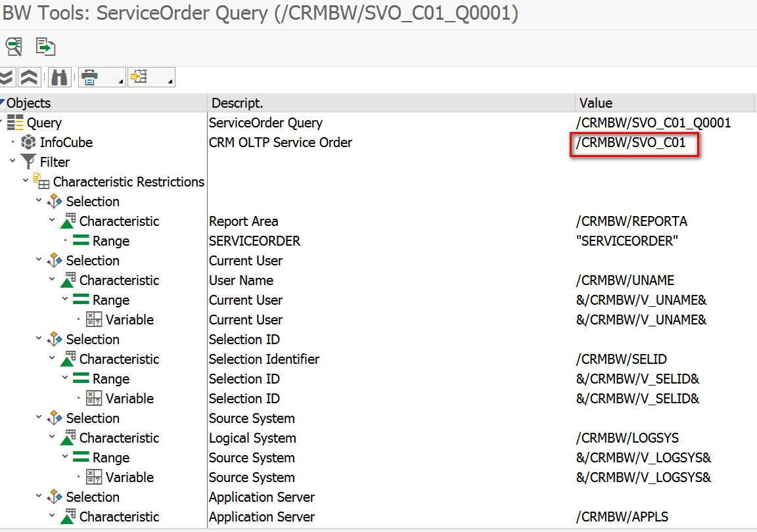Screen dimensions: 757x532
Task: Click the Selection icon for Application Server
Action: tap(55, 497)
